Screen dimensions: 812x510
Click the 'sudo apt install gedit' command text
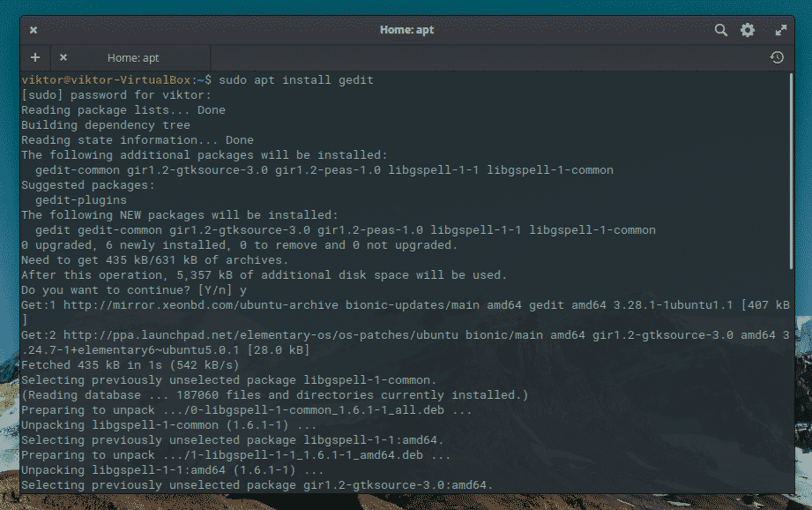[x=295, y=80]
